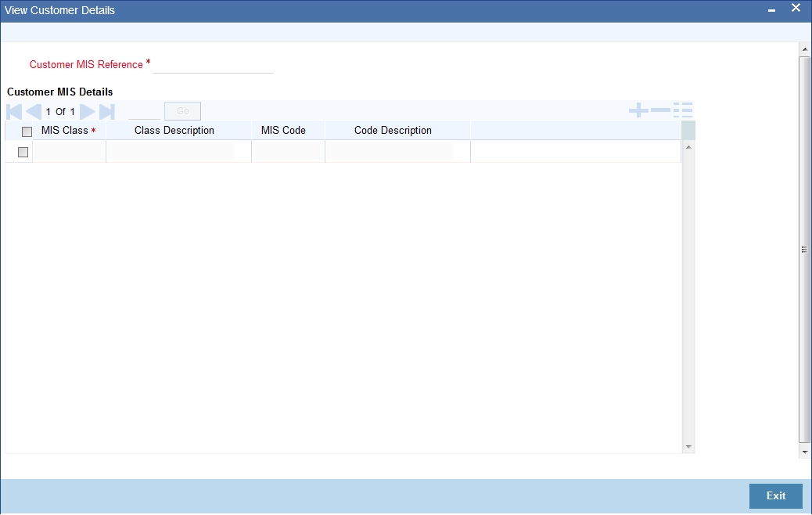Click the MIS Code column header
Screen dimensions: 812x515
283,131
